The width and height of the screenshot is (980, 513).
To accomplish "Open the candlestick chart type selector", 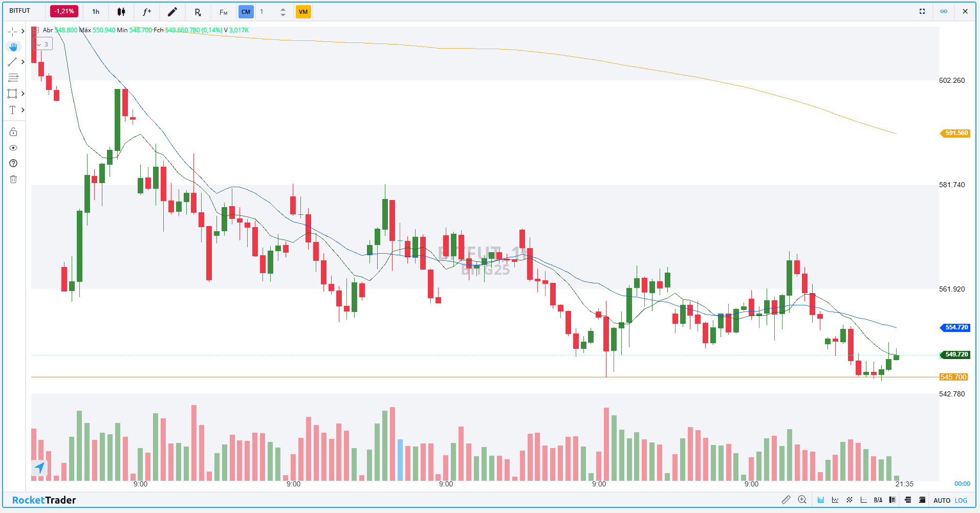I will [121, 12].
